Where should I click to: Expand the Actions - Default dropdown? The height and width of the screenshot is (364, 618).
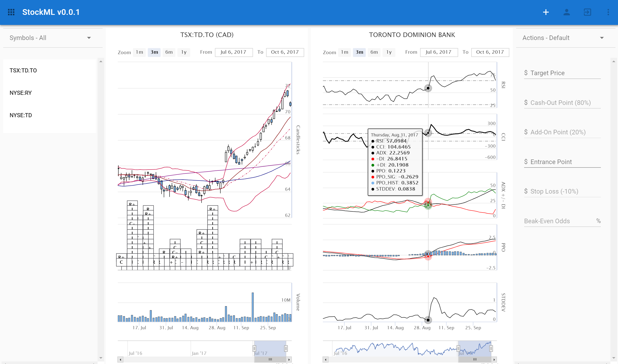565,38
